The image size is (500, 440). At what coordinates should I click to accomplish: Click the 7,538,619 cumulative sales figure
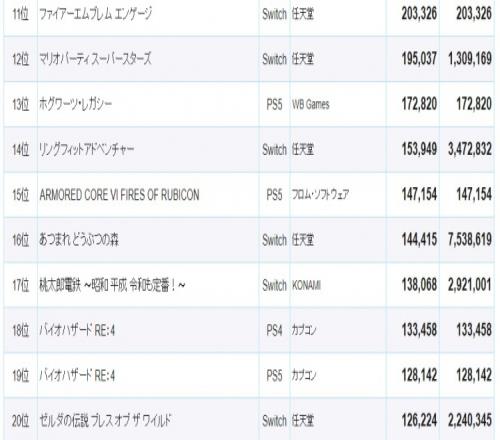click(470, 240)
